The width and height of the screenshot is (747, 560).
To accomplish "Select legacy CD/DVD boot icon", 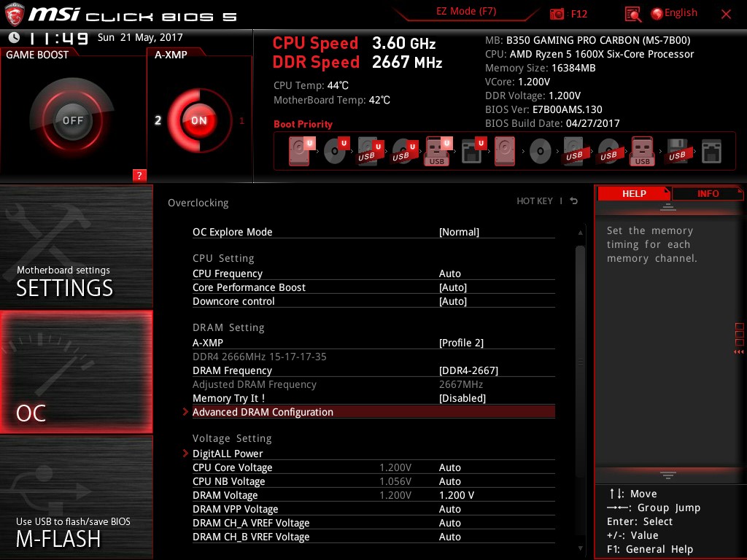I will coord(541,152).
